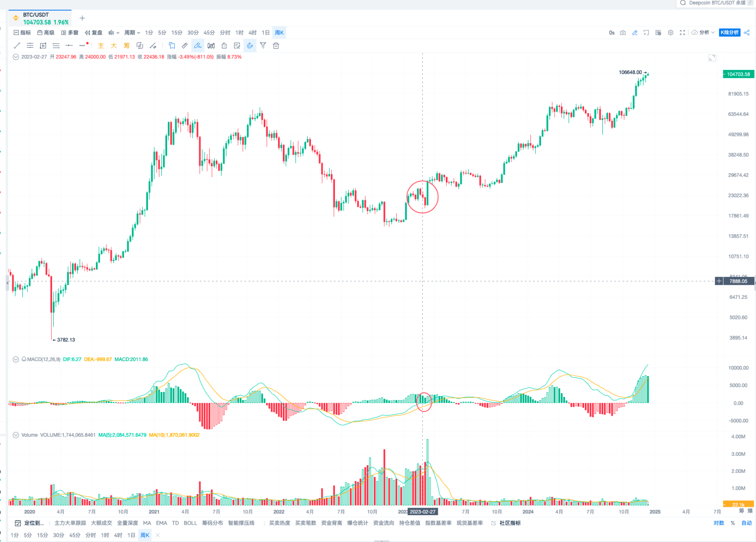
Task: Click the crosshair plus button on price axis
Action: point(719,281)
